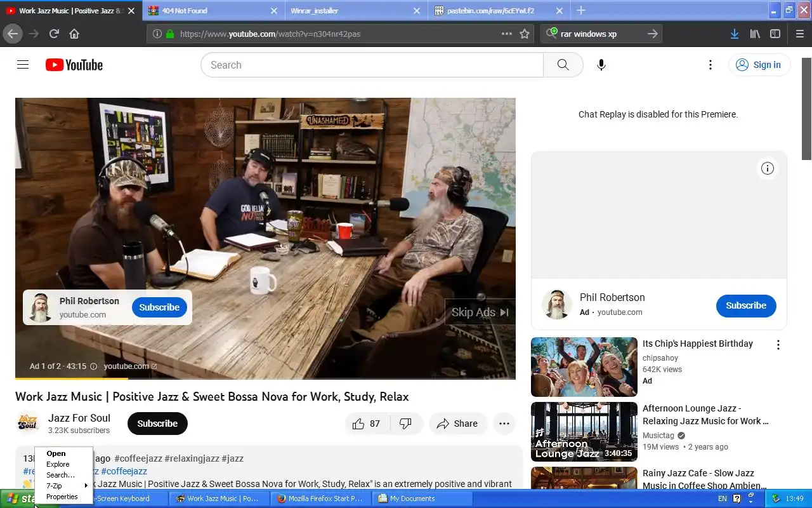This screenshot has height=508, width=812.
Task: Close the Winrar_installer tab
Action: point(417,11)
